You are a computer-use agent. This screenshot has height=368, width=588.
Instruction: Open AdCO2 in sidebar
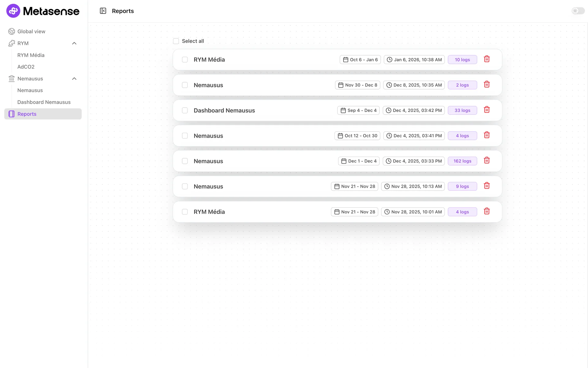point(26,67)
